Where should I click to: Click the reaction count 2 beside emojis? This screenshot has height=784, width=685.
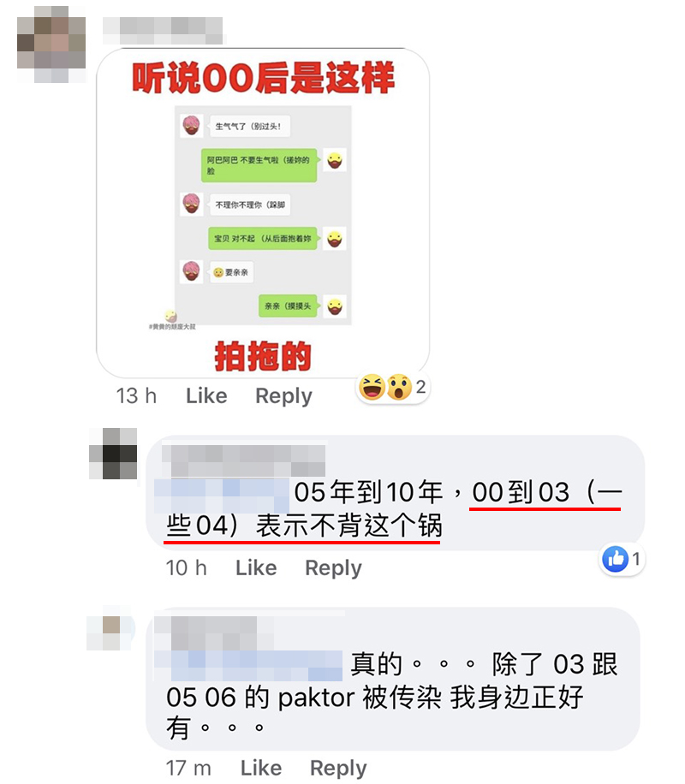[x=420, y=387]
